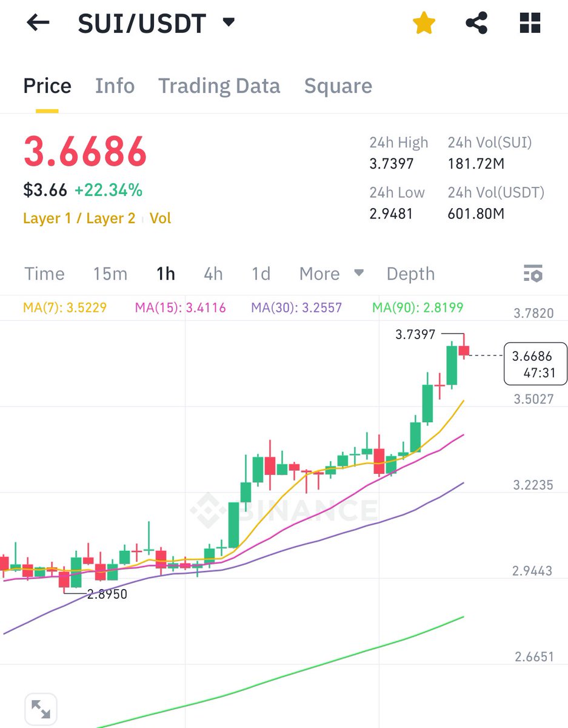Click the +22.34% change value
Screen dimensions: 568x728
[109, 190]
